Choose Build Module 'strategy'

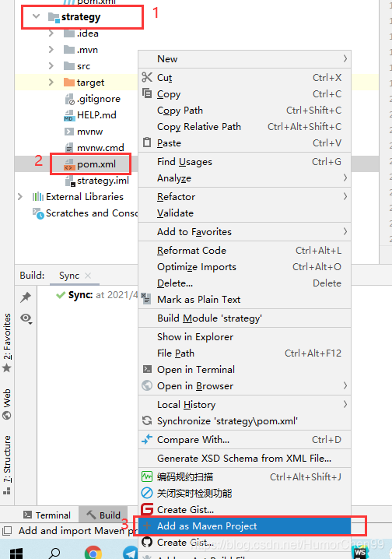coord(244,318)
